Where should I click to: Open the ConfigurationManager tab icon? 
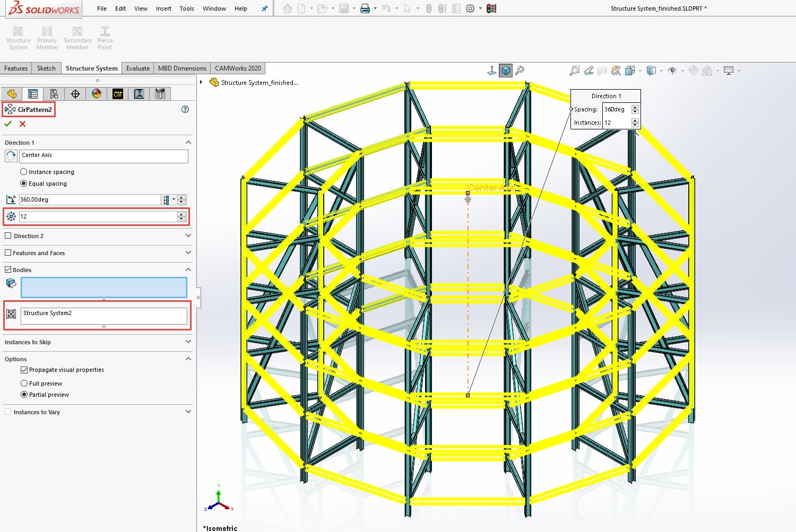[x=54, y=94]
